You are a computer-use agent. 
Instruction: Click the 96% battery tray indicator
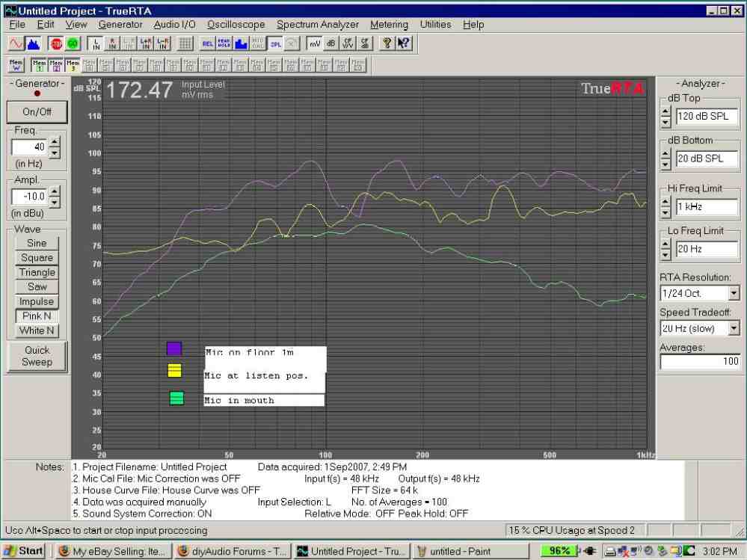(x=560, y=551)
